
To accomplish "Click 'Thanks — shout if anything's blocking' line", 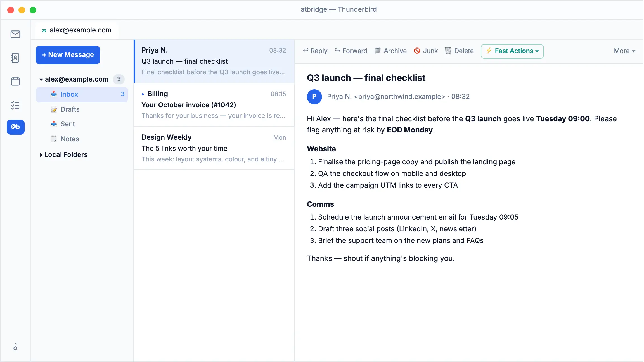I will pyautogui.click(x=381, y=258).
